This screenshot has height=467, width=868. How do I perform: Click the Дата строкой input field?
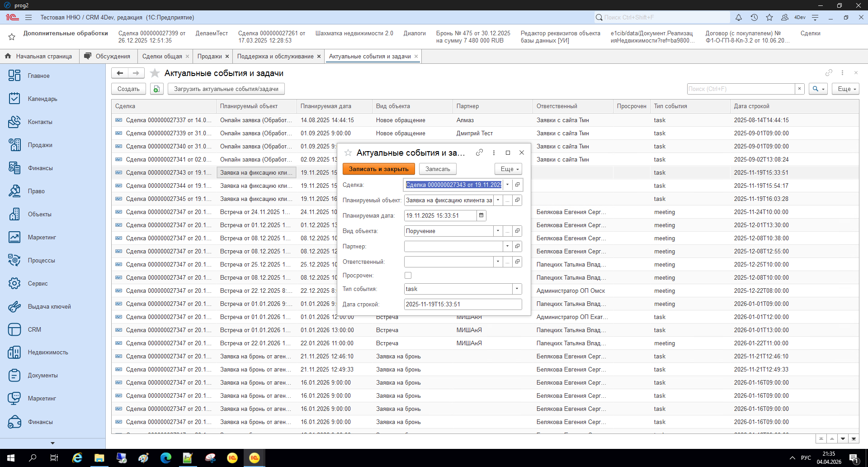[x=462, y=305]
